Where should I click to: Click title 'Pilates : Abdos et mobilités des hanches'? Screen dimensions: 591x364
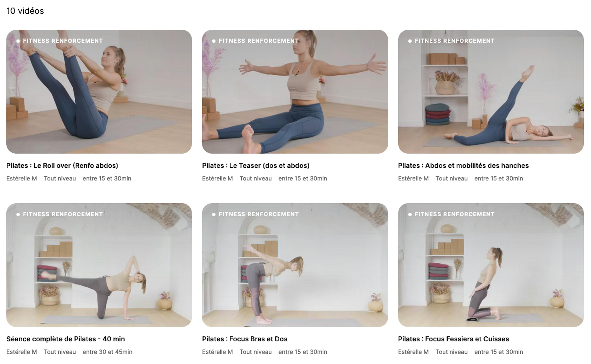(463, 166)
